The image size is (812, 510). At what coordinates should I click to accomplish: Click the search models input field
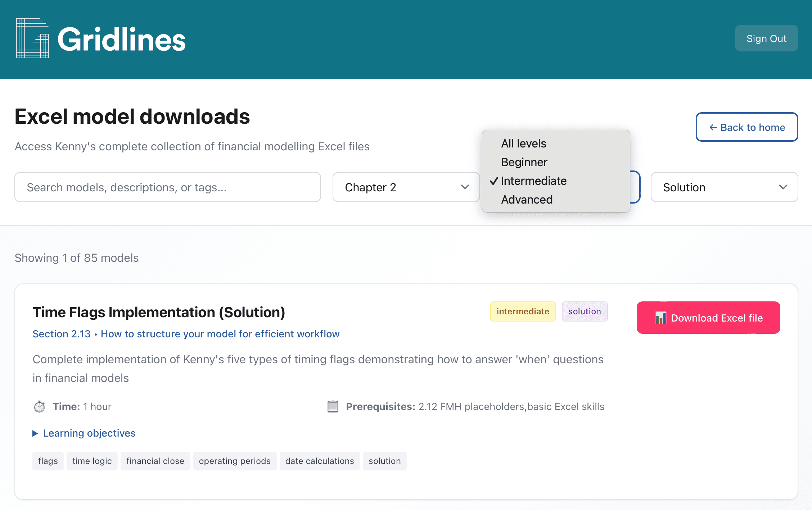tap(167, 187)
